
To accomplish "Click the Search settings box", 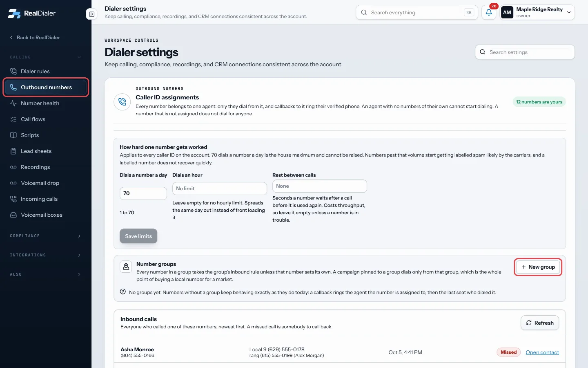I will pos(525,52).
